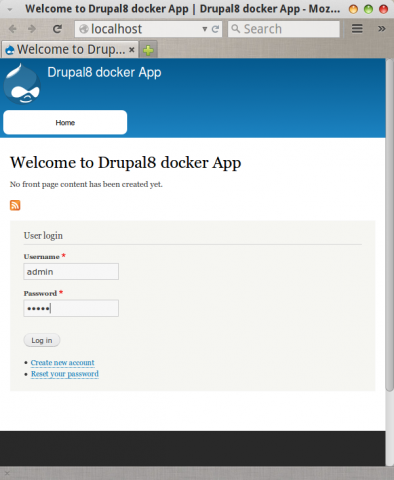Viewport: 394px width, 480px height.
Task: Click the Drupal drop logo
Action: [x=22, y=83]
